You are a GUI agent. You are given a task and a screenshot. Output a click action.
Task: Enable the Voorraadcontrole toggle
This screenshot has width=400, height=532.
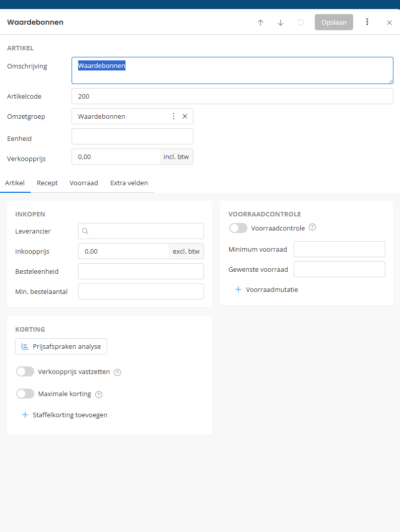[238, 228]
